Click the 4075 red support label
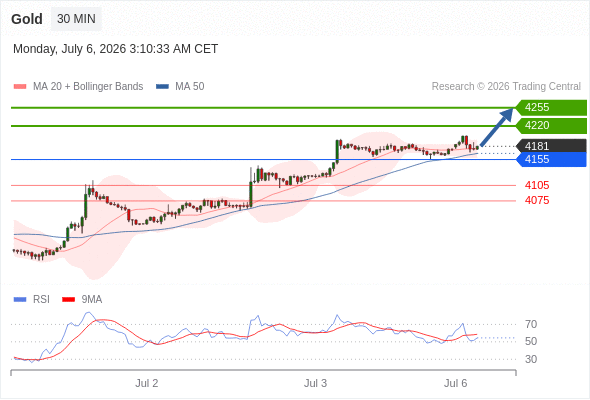This screenshot has width=590, height=400. pos(537,201)
